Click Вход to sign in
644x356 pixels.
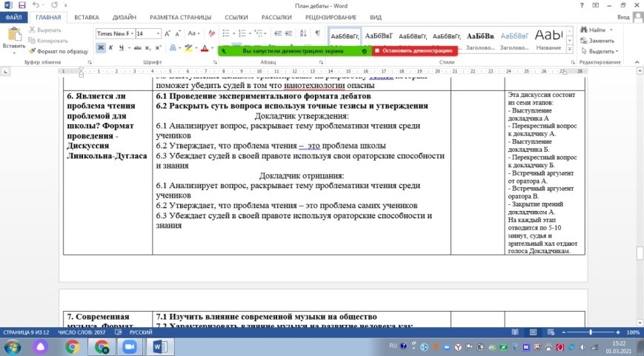tap(623, 17)
